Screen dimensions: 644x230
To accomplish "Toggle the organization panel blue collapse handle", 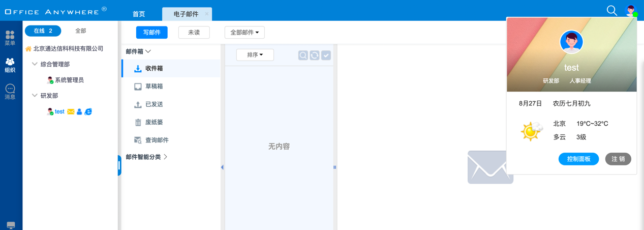I will coord(119,165).
